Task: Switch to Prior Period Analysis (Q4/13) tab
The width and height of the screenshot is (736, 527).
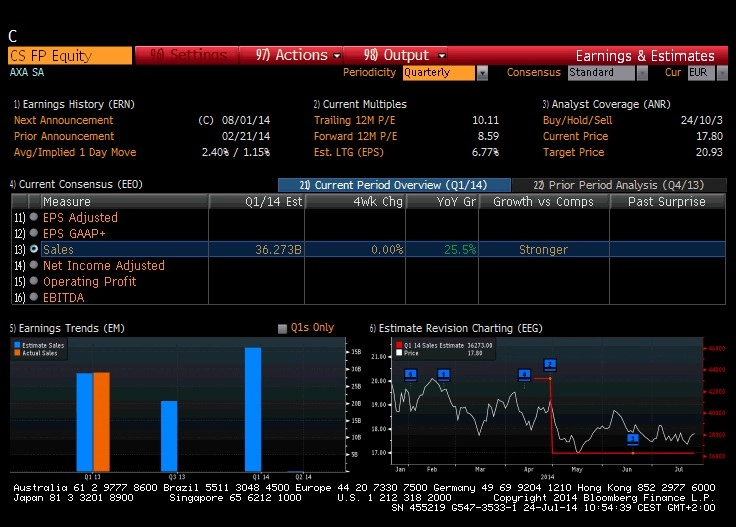Action: (619, 185)
